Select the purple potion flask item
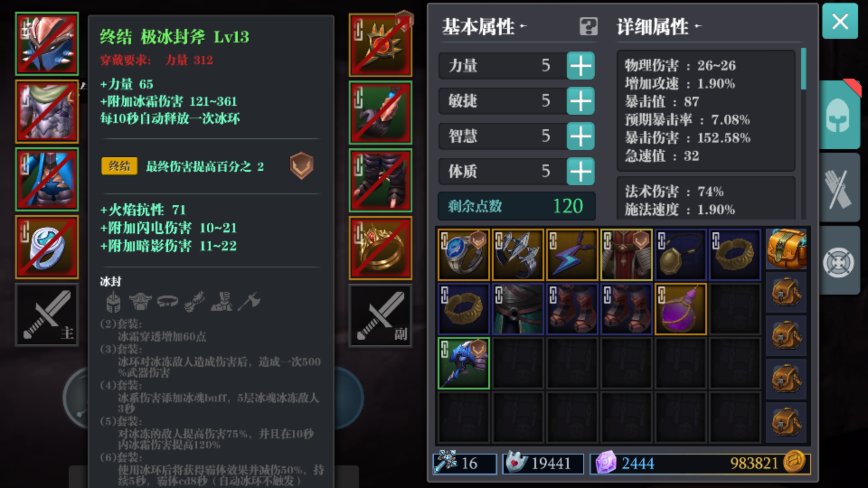868x488 pixels. pos(680,309)
